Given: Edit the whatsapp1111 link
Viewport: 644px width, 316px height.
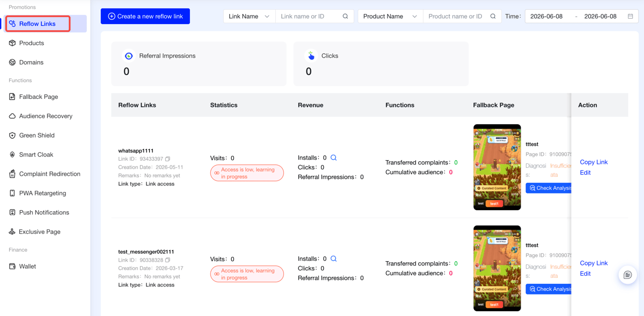Looking at the screenshot, I should 585,173.
